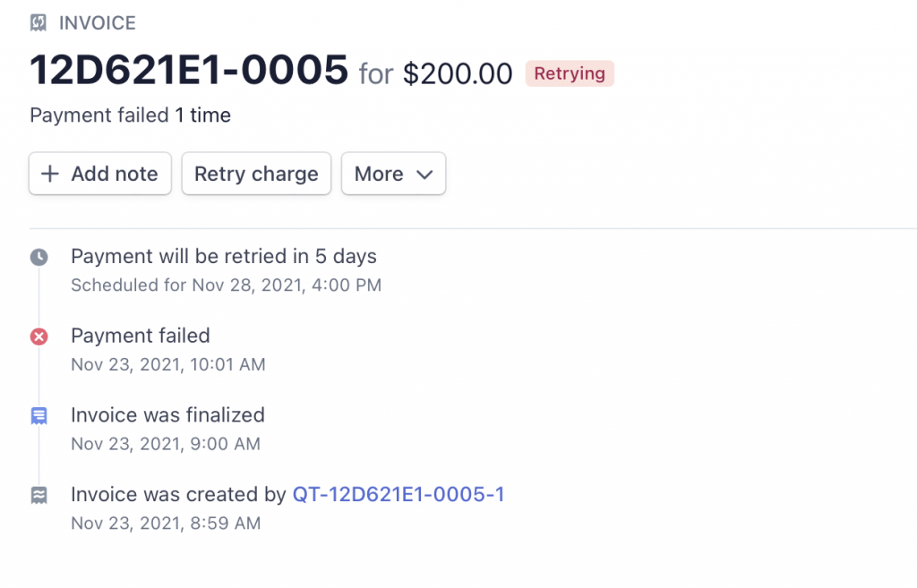Click the Nov 23, 10:01 AM timestamp

tap(168, 364)
